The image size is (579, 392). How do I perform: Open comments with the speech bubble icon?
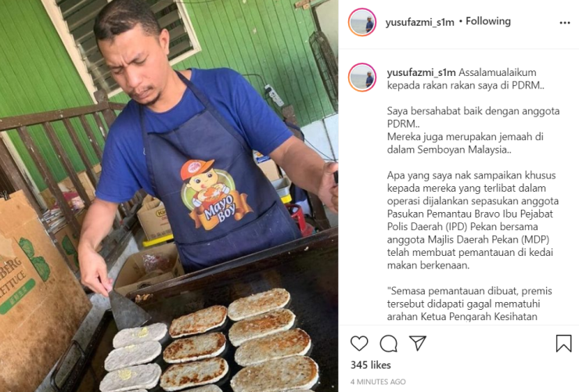pos(388,343)
